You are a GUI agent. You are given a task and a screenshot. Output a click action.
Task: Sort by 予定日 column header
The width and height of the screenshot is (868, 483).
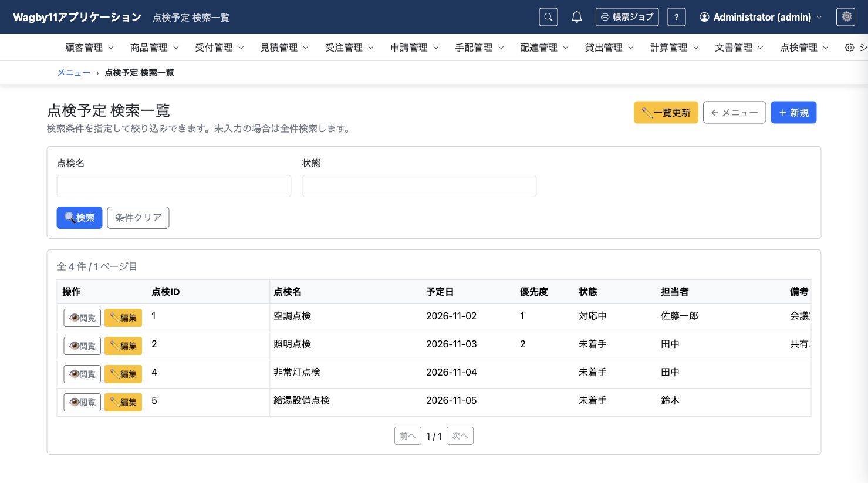click(440, 292)
